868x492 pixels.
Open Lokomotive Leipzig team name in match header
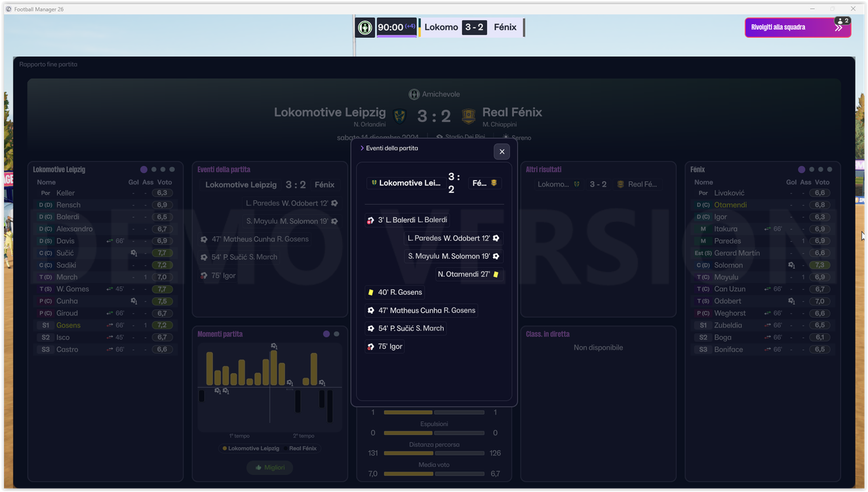tap(330, 113)
